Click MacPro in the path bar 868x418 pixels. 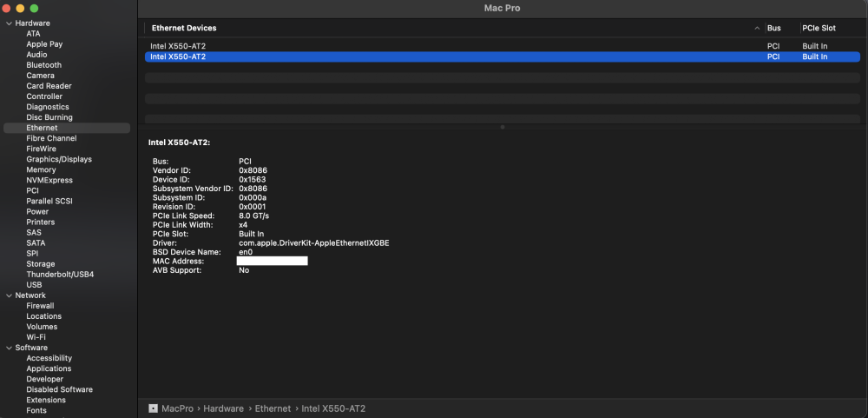[177, 408]
